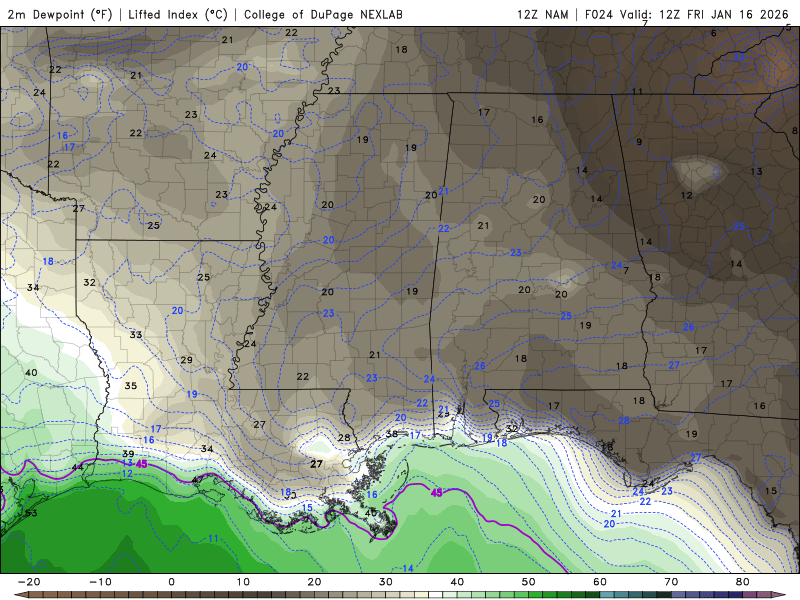Click the "30" color scale label
The width and height of the screenshot is (800, 600).
386,582
